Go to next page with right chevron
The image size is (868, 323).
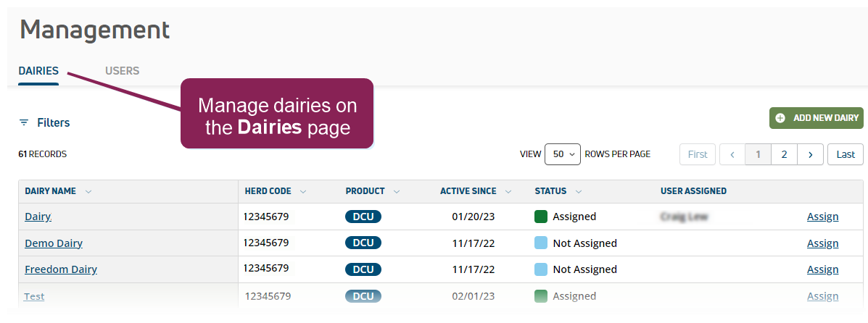point(810,154)
